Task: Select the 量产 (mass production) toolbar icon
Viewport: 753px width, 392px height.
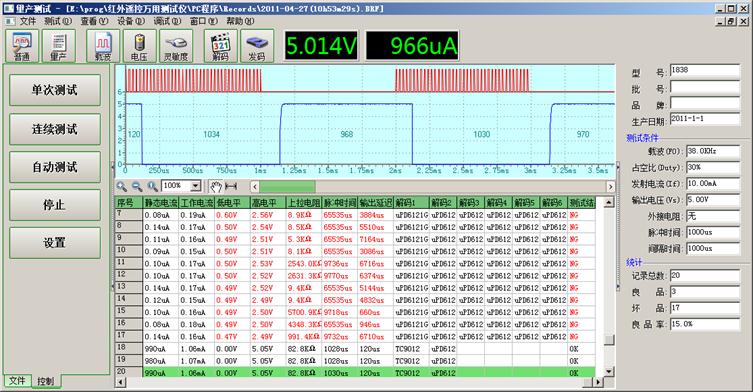Action: point(58,46)
